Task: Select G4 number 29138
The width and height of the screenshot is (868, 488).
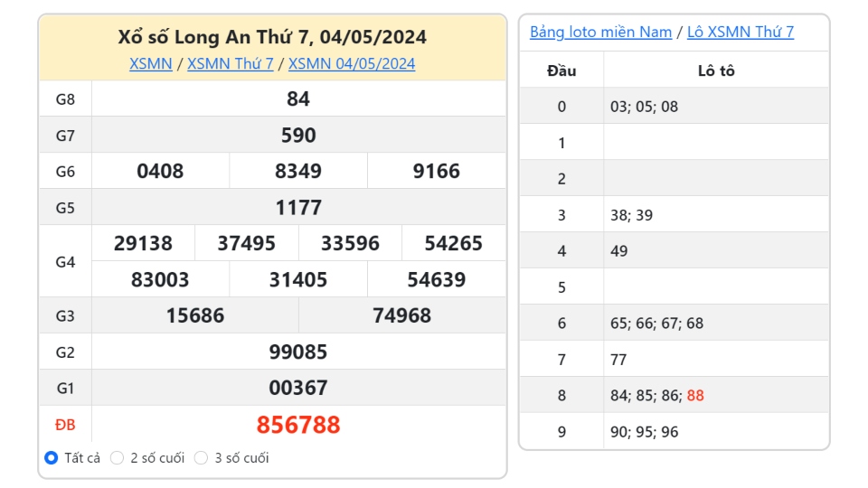Action: [x=144, y=243]
